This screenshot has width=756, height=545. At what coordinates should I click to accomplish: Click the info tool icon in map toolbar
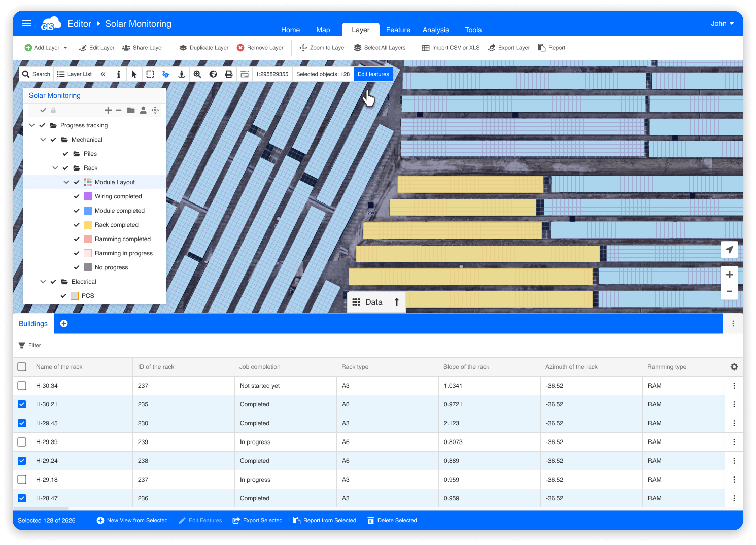tap(118, 74)
